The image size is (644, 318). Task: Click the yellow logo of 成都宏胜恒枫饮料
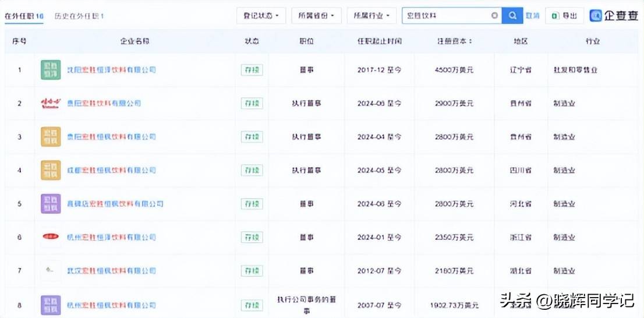coord(51,170)
